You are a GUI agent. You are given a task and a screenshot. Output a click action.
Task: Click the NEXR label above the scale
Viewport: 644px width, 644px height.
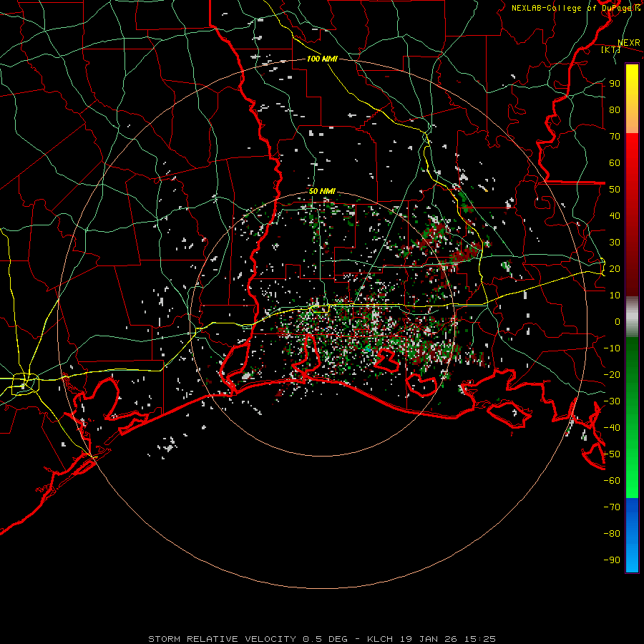[628, 43]
